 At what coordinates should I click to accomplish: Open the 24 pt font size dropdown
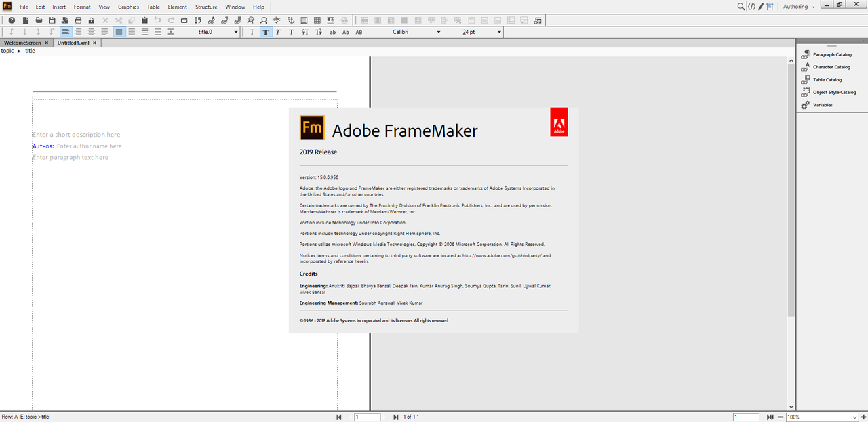(x=499, y=32)
